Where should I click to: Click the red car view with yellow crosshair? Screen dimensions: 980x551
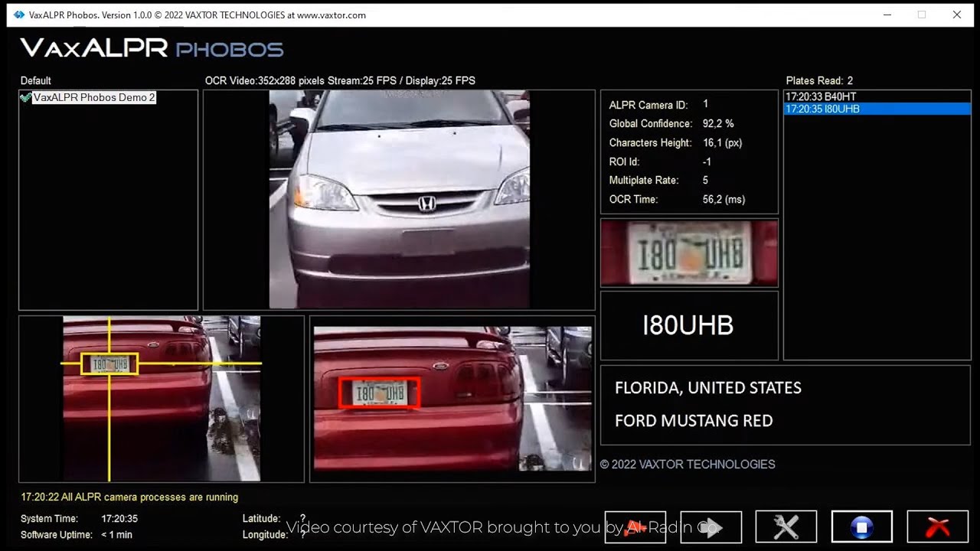pos(162,399)
